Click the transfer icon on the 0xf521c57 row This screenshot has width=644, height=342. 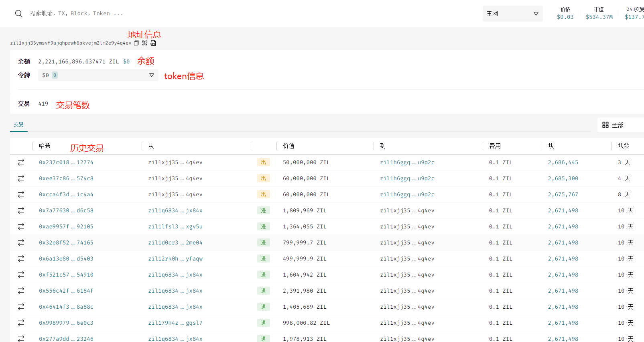pyautogui.click(x=21, y=275)
